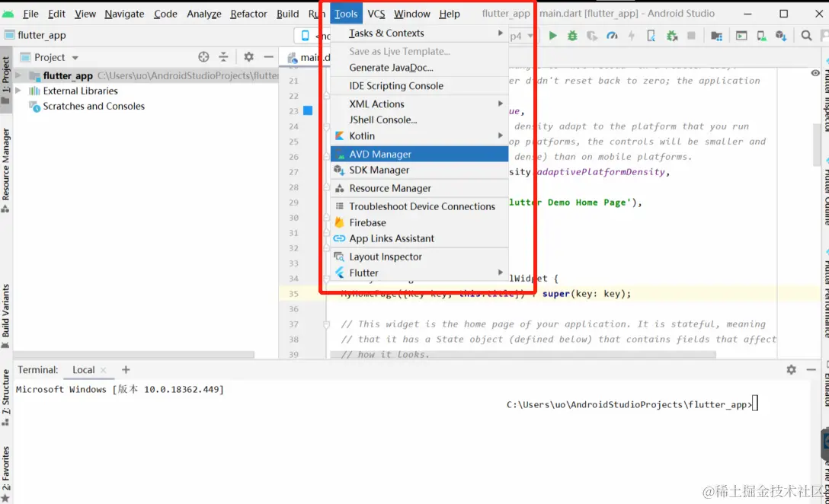
Task: Select AVD Manager from Tools menu
Action: (x=419, y=155)
